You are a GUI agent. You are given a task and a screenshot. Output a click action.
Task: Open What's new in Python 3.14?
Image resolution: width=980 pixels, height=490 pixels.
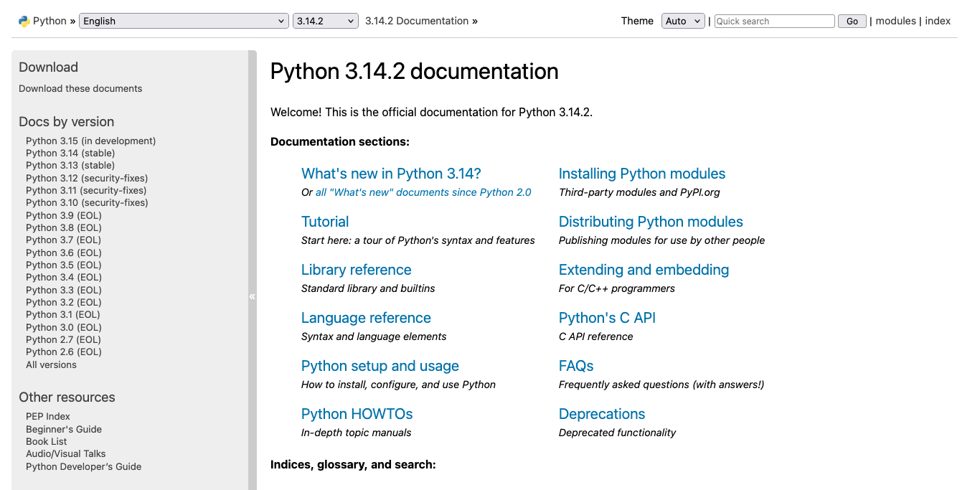click(390, 174)
